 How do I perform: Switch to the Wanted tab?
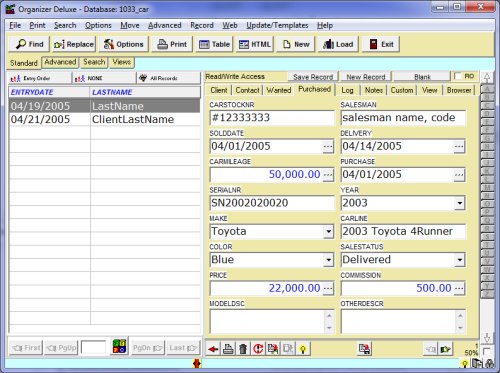pyautogui.click(x=279, y=90)
